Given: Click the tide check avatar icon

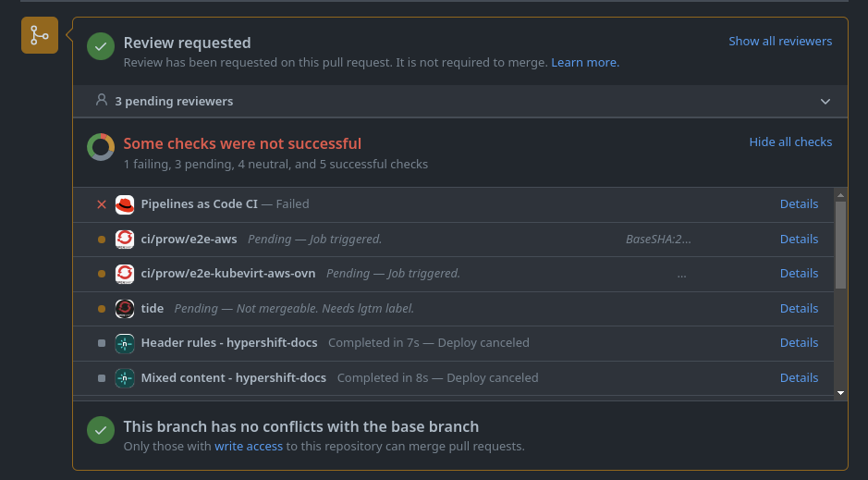Looking at the screenshot, I should tap(125, 309).
